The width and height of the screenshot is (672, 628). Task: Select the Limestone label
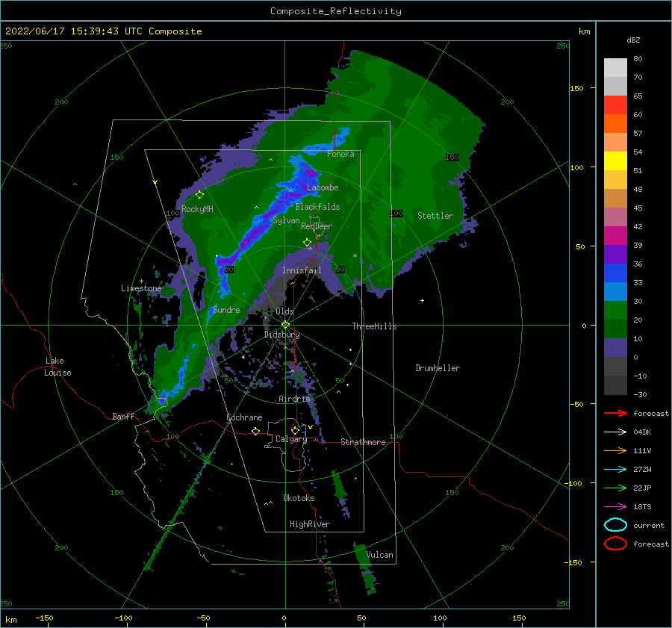coord(141,288)
